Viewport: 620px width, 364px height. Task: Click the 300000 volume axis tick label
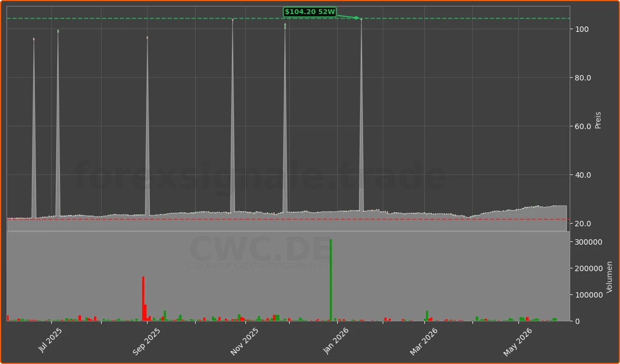(588, 242)
